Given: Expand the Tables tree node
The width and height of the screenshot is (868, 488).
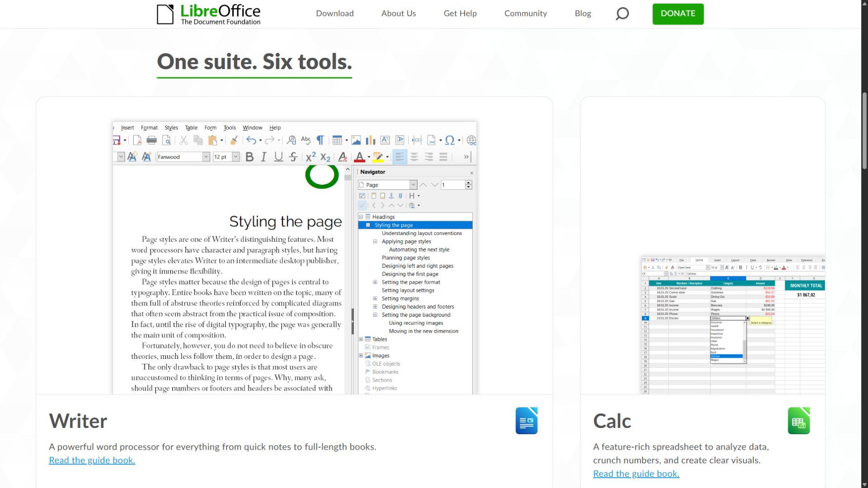Looking at the screenshot, I should pos(361,339).
